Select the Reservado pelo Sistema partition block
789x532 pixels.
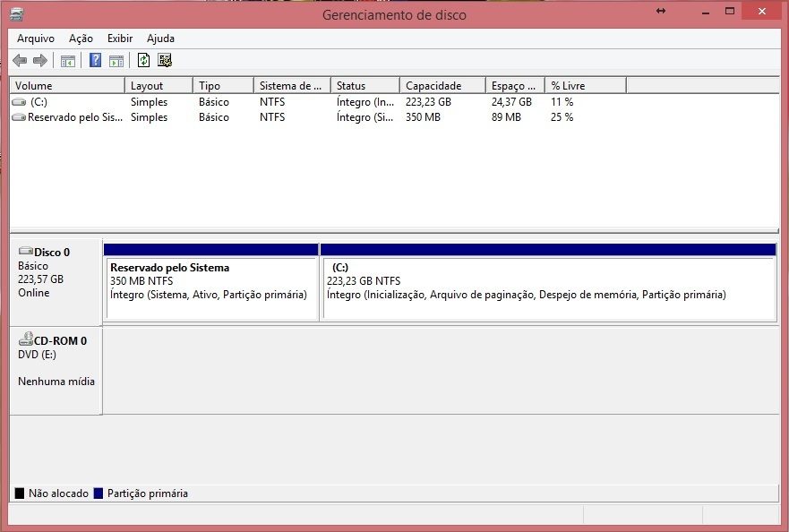[x=211, y=282]
